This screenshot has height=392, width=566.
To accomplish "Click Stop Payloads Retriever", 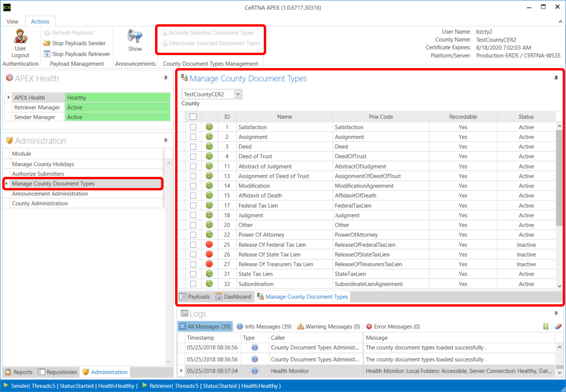I will coord(77,54).
